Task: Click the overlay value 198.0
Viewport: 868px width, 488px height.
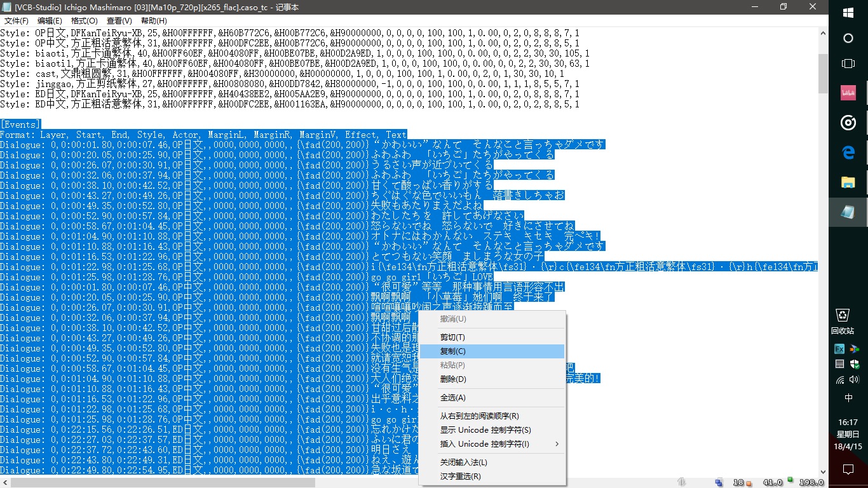Action: 811,482
